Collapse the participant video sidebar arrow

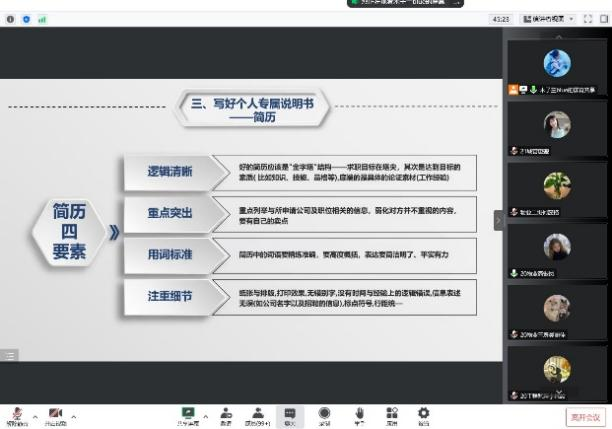pos(498,218)
